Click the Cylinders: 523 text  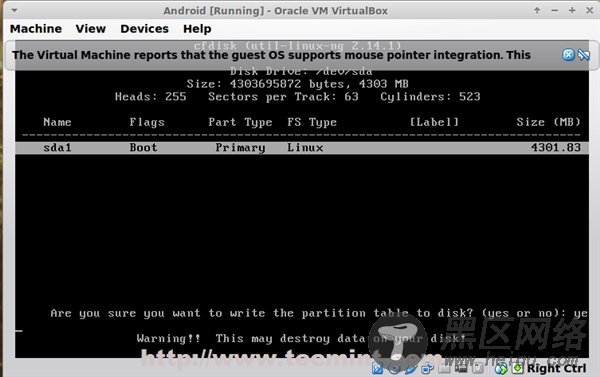point(430,97)
